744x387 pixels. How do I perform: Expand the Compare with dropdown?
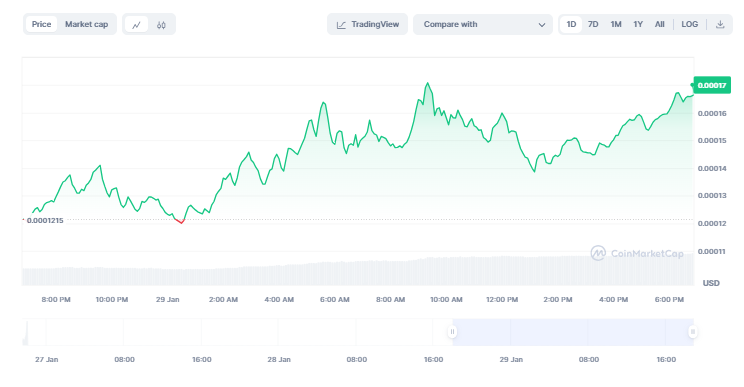click(483, 24)
